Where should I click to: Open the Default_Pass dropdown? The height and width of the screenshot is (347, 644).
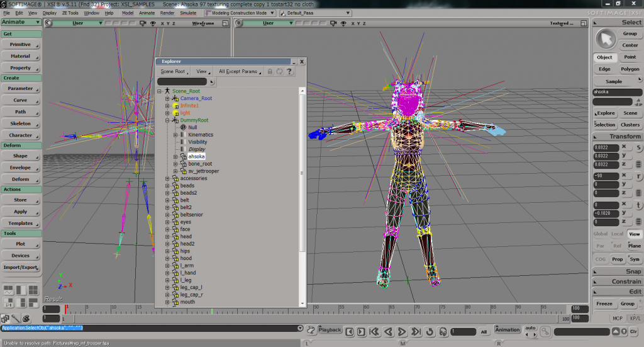coord(315,13)
